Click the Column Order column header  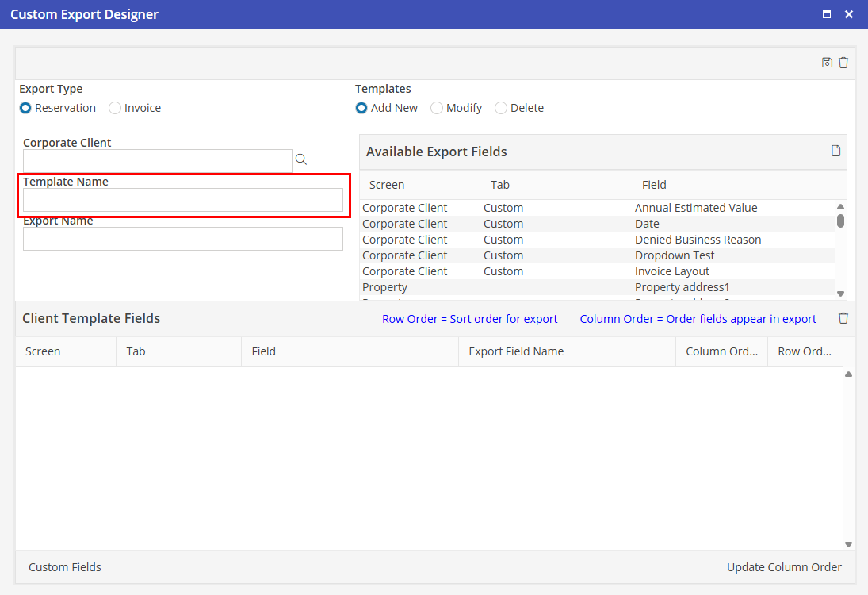[x=721, y=351]
